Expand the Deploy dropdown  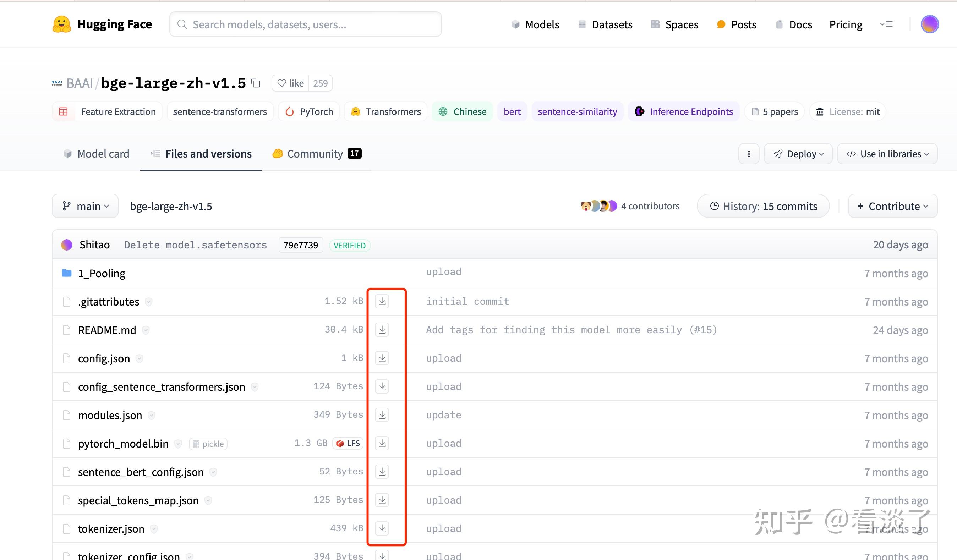point(798,154)
